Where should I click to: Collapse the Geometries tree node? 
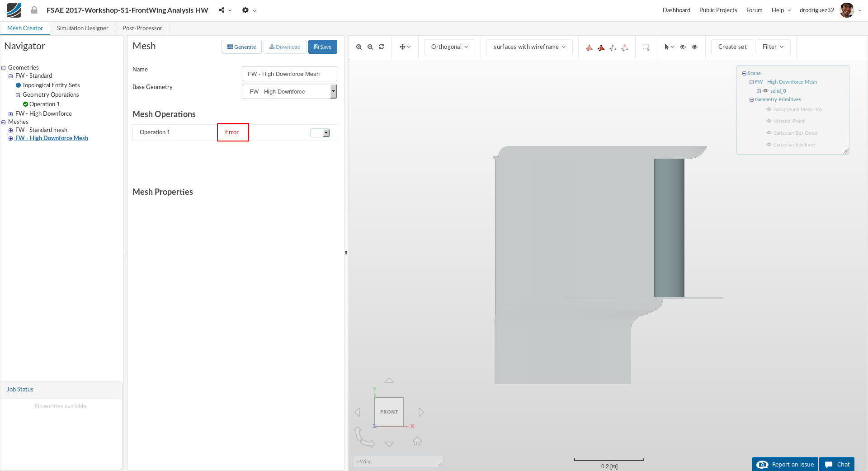click(x=4, y=68)
